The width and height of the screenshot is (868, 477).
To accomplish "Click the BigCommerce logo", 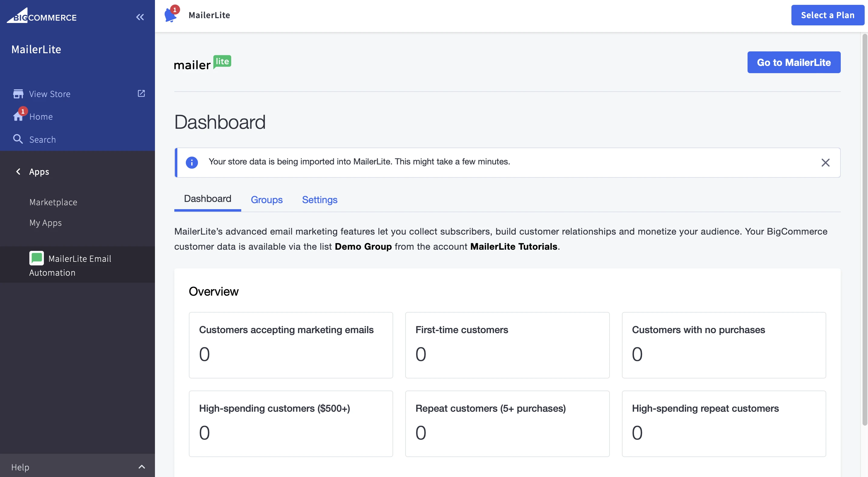I will (x=42, y=16).
